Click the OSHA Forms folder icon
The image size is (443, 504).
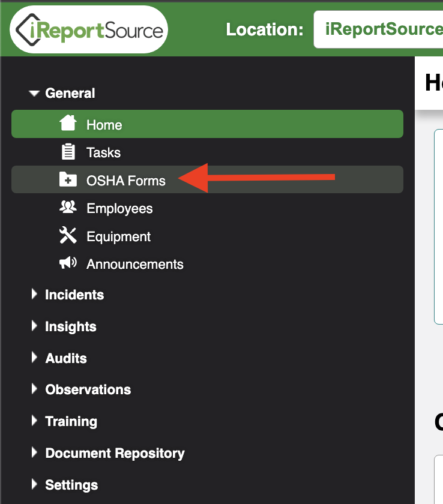point(68,179)
